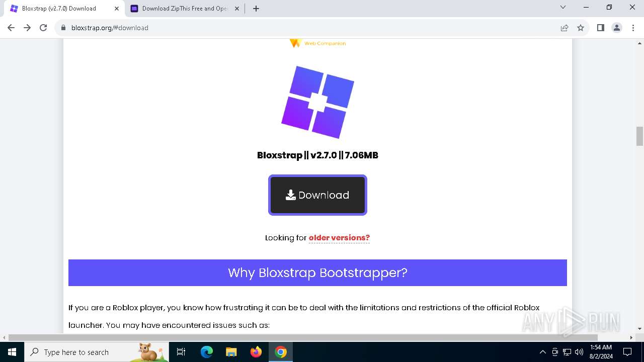Click the horizontal scrollbar thumb
Screen dimensions: 644x362
(x=303, y=337)
